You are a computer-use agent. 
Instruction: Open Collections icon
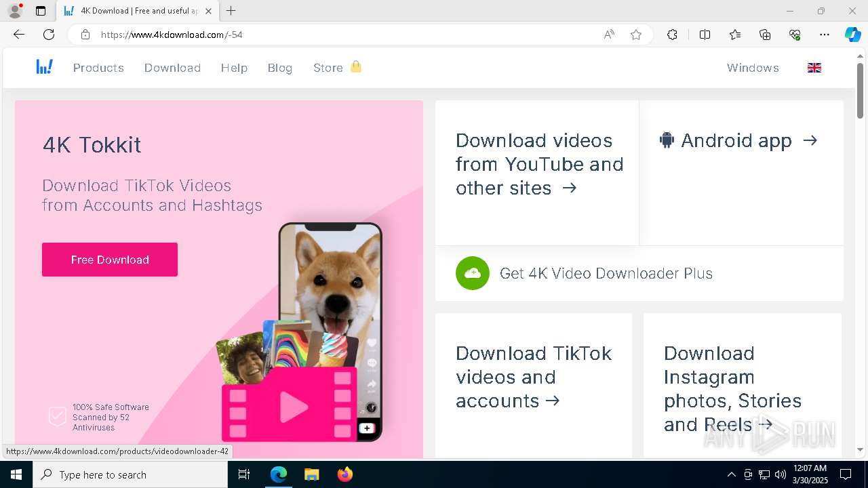click(x=765, y=35)
